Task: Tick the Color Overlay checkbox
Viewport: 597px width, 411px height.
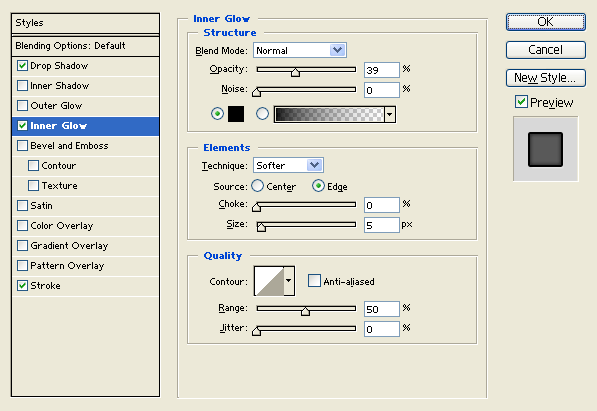Action: click(22, 225)
